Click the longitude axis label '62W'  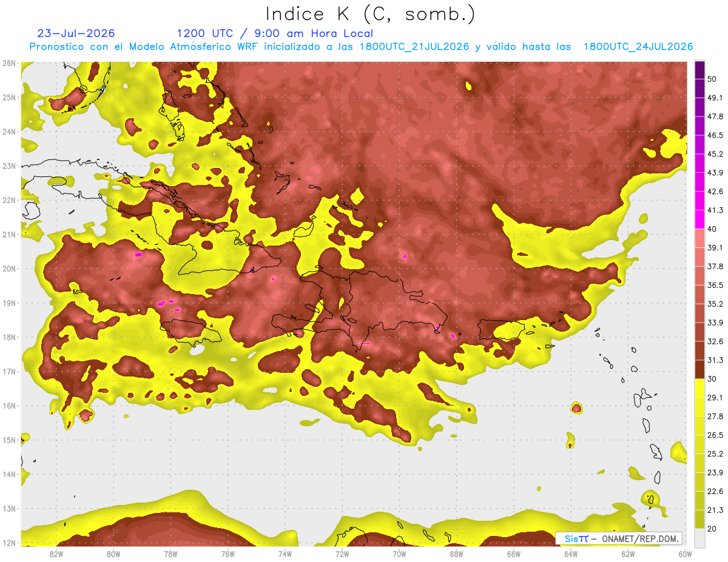[x=628, y=554]
